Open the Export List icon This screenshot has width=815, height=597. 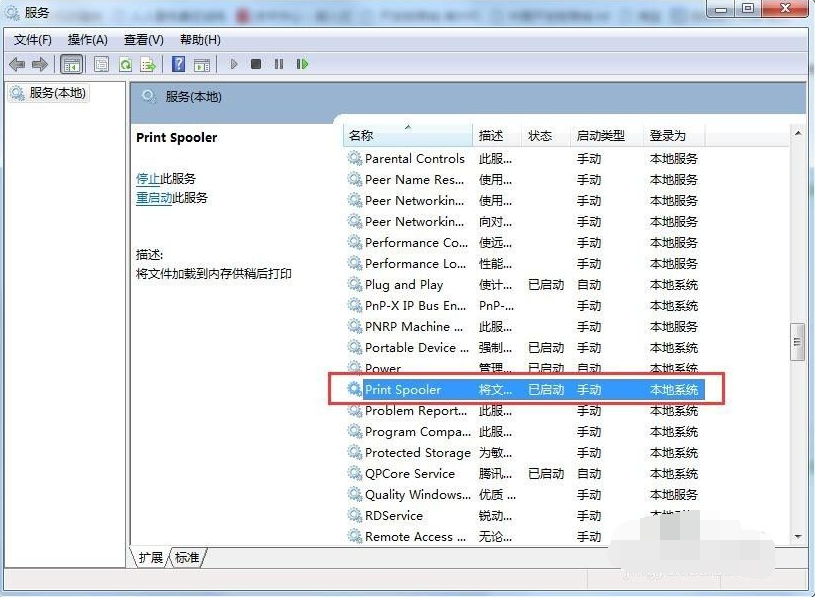[x=149, y=63]
